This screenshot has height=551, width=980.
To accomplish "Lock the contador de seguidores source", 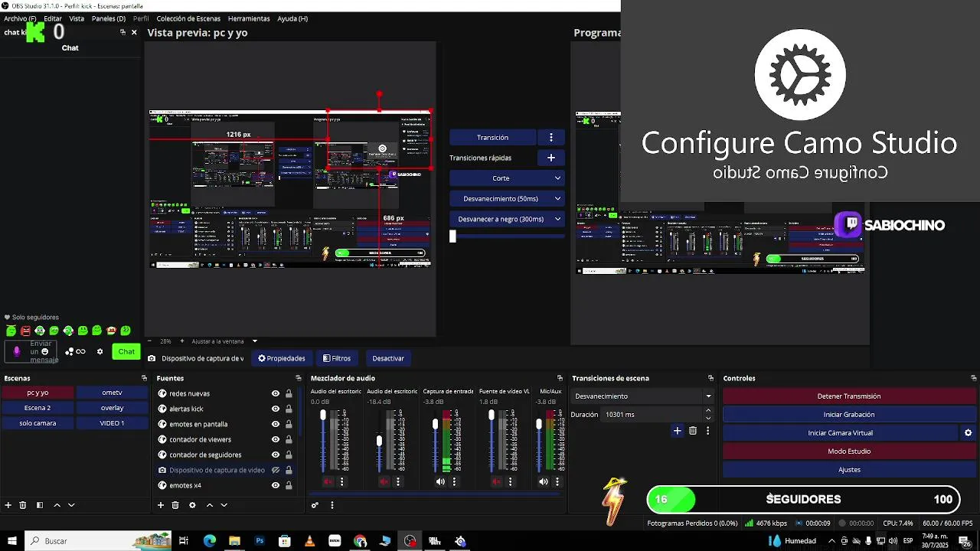I will coord(289,455).
